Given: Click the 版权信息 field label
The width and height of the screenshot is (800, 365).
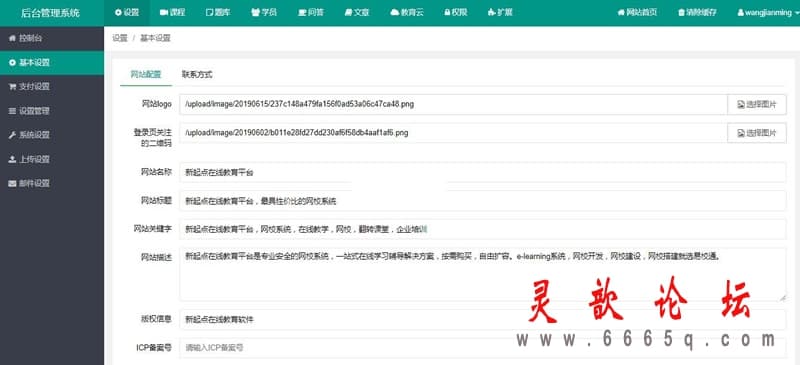Looking at the screenshot, I should click(156, 319).
